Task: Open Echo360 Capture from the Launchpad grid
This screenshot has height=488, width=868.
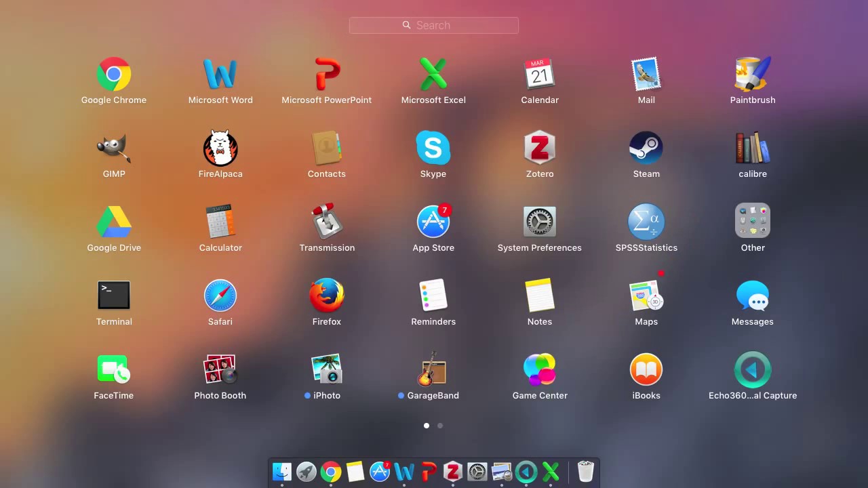Action: coord(753,370)
